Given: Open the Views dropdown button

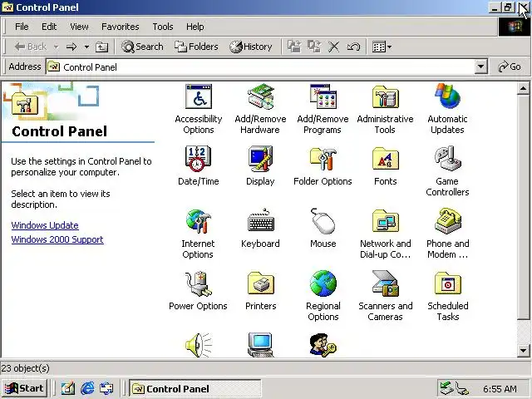Looking at the screenshot, I should (x=382, y=47).
